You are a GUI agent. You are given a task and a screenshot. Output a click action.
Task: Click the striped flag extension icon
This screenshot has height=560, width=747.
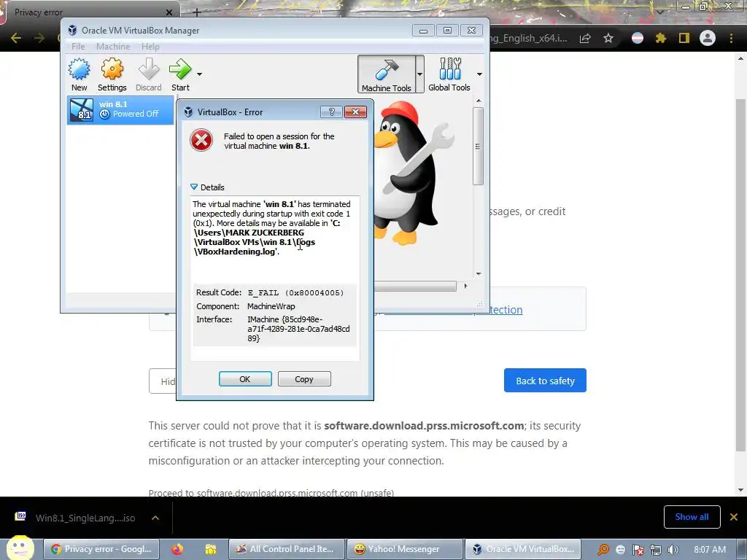click(x=638, y=38)
